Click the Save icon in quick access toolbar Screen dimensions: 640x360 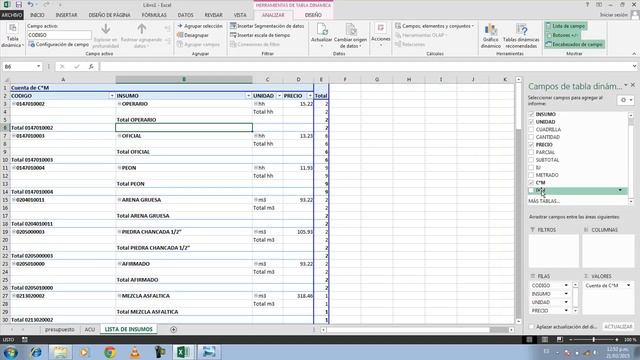[18, 4]
